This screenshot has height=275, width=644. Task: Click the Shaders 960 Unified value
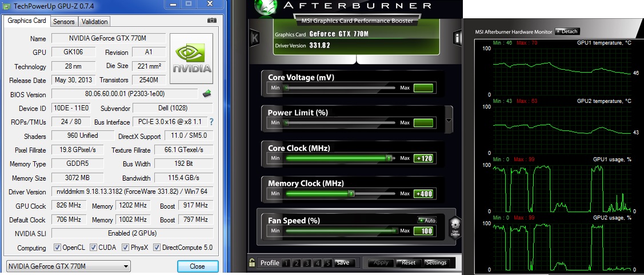click(x=82, y=135)
